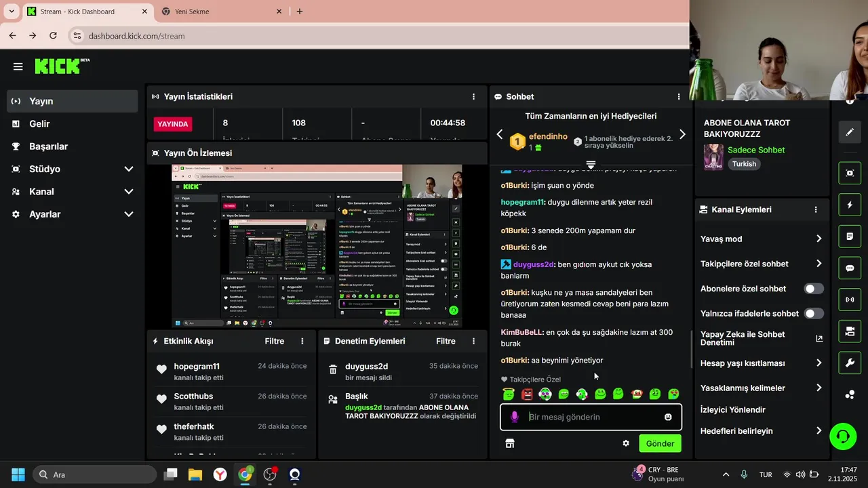Open the shop icon below chat input

(510, 443)
